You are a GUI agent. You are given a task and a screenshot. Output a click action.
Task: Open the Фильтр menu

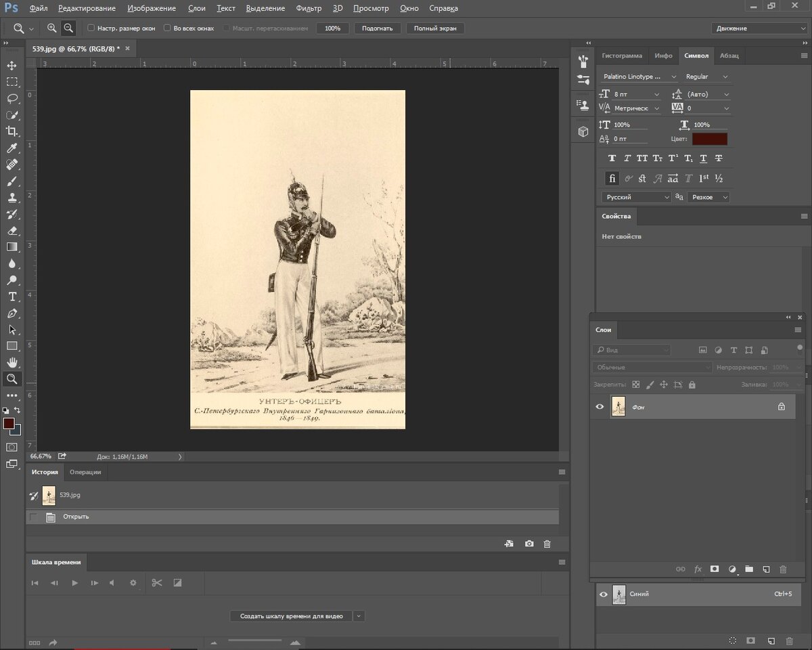coord(309,8)
